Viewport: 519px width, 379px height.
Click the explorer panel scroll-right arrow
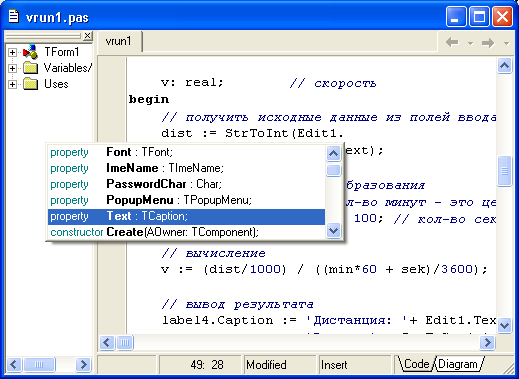point(83,365)
